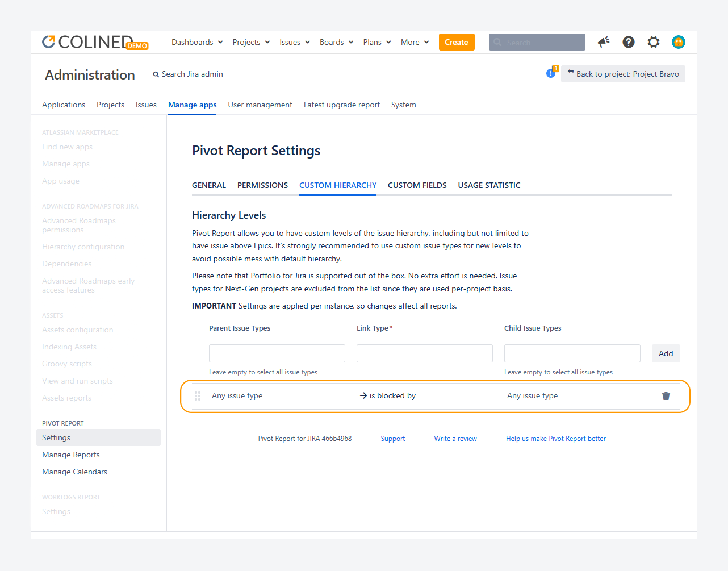Open Groovy scripts in sidebar
The image size is (728, 571).
67,364
